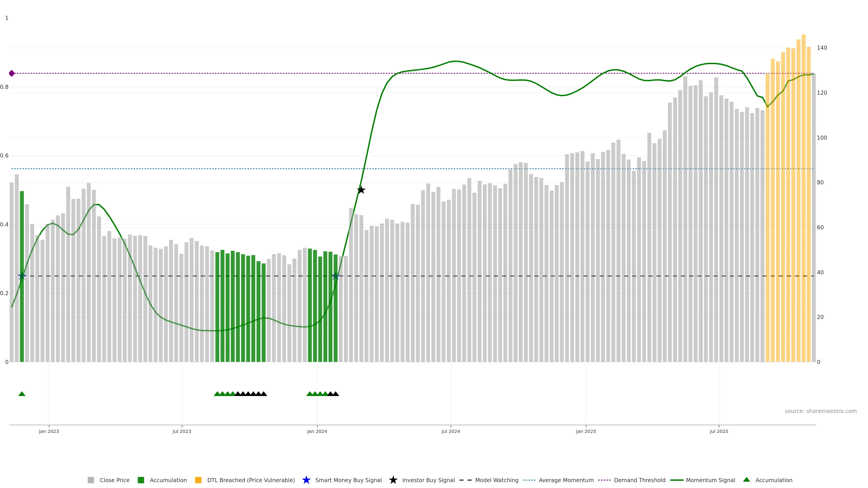Hide the Model Watching dashed line via legend
Viewport: 868px width, 488px height.
496,480
